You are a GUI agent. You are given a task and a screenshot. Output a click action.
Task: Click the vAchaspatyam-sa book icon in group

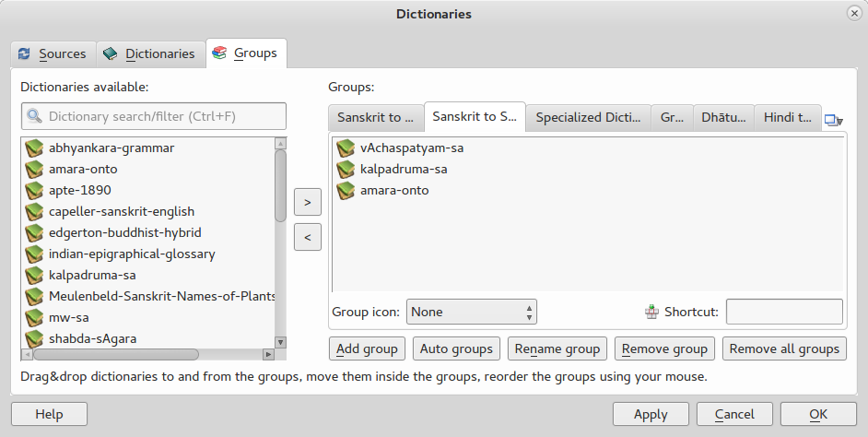346,148
